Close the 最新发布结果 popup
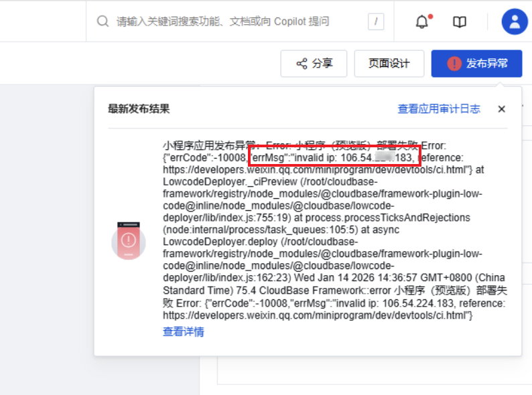Viewport: 532px width, 395px height. coord(501,109)
